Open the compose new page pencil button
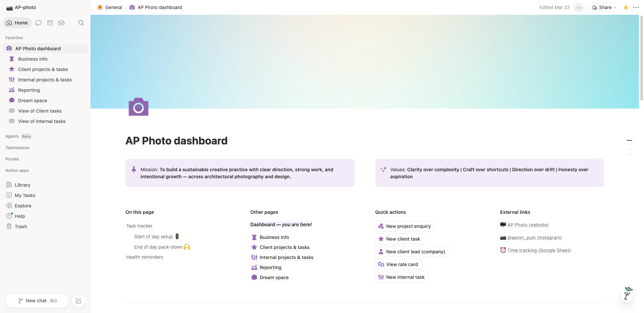Screen dimensions: 644x313 [78, 301]
